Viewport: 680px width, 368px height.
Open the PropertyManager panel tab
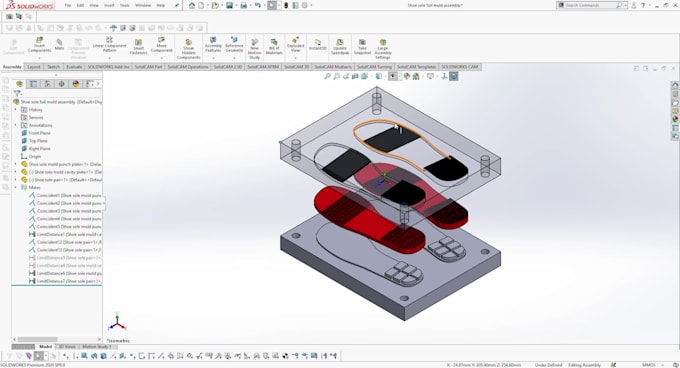(33, 84)
